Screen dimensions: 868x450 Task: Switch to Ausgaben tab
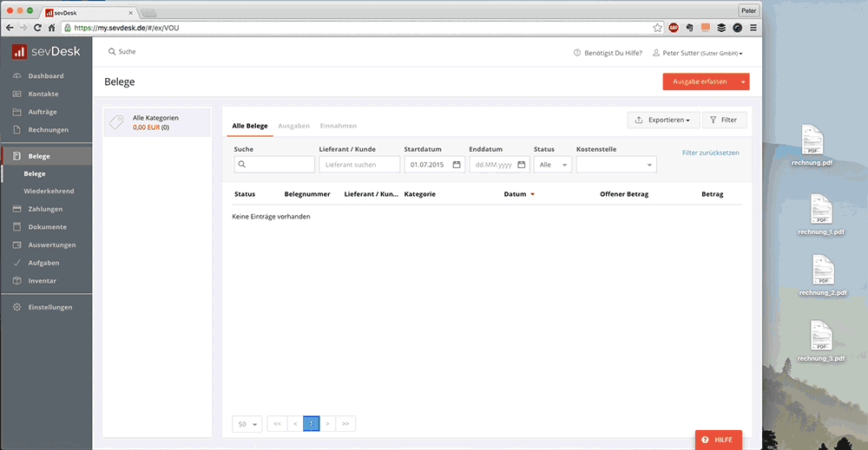coord(294,126)
